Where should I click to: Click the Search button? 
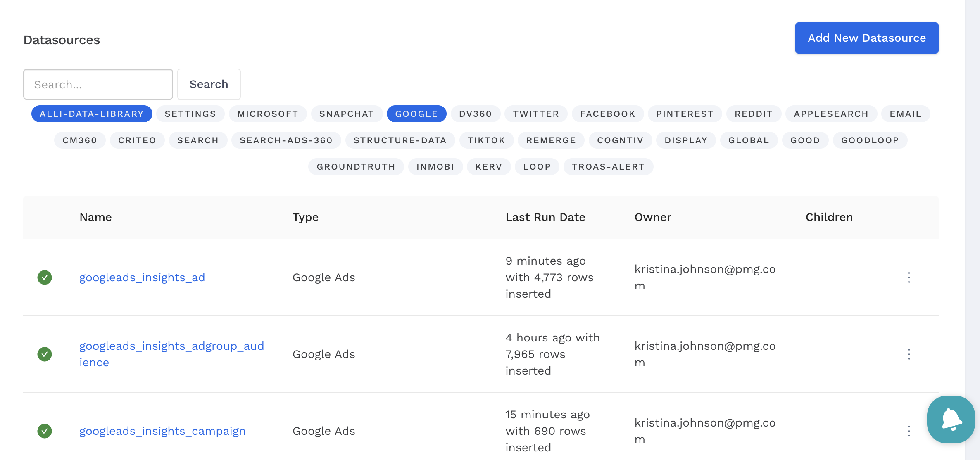pos(209,84)
